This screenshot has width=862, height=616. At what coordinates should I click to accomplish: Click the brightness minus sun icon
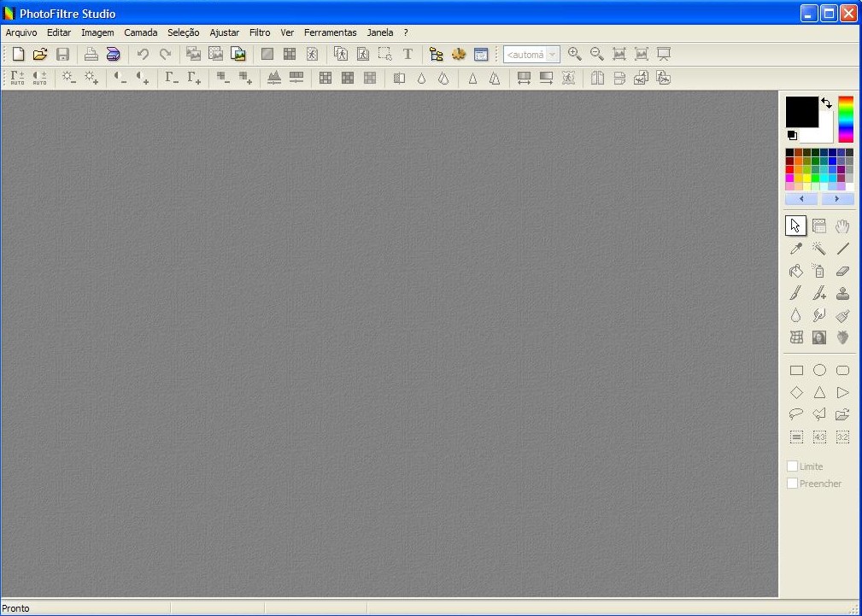(68, 78)
